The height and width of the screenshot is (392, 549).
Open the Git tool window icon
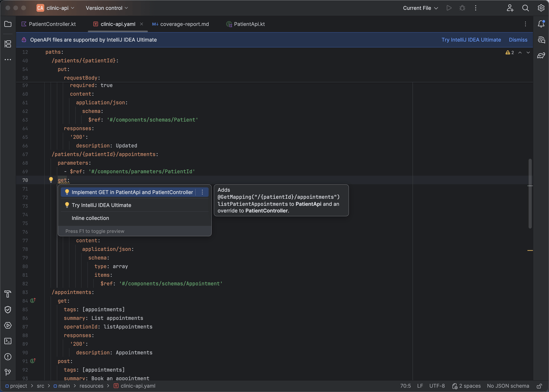(x=8, y=372)
